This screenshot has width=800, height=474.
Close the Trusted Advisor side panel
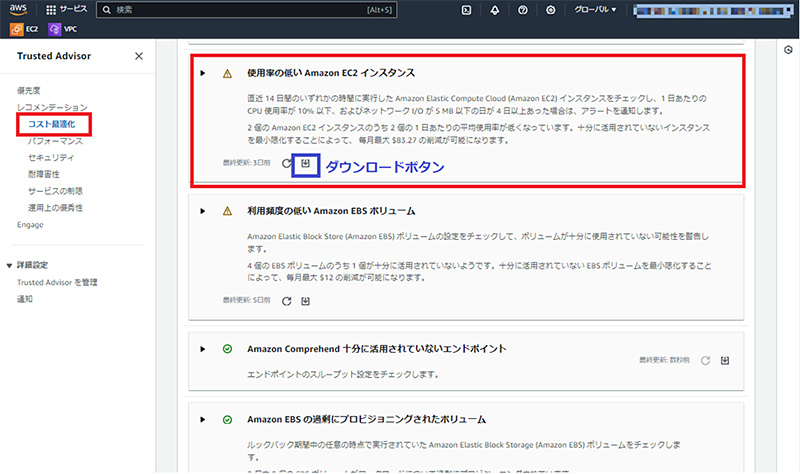coord(139,56)
